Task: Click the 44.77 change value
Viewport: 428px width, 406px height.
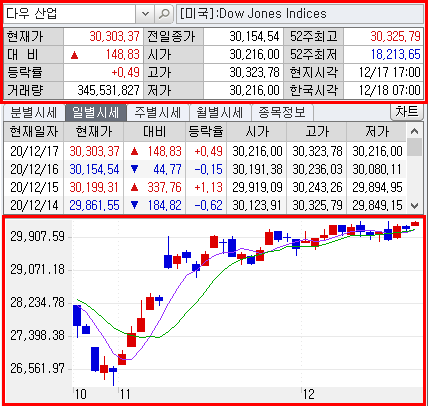Action: pyautogui.click(x=167, y=169)
